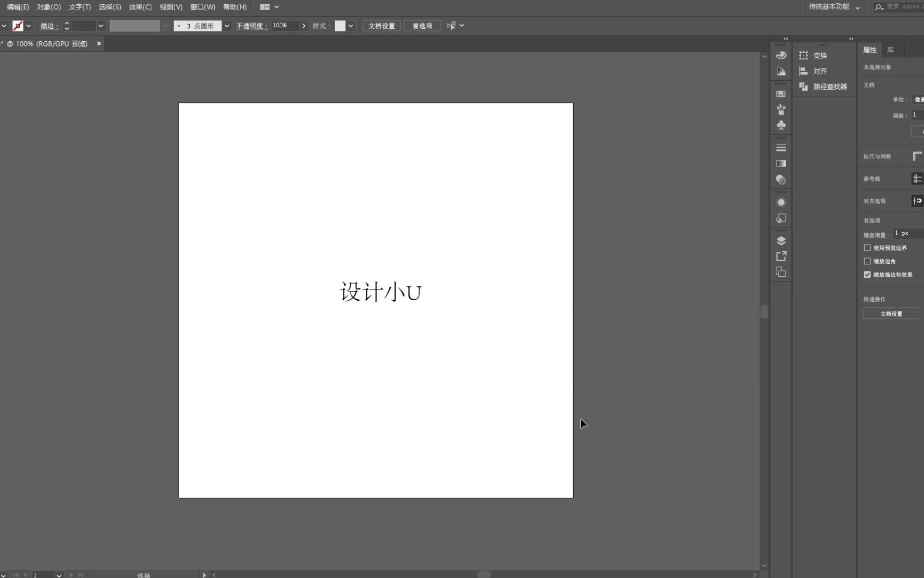This screenshot has height=578, width=924.
Task: Check the 缩放边角 option
Action: tap(867, 261)
